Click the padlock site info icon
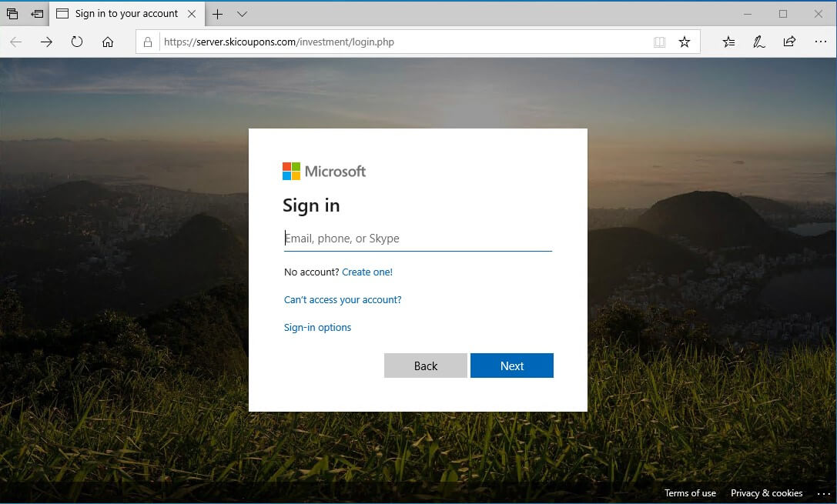The height and width of the screenshot is (504, 837). click(148, 42)
